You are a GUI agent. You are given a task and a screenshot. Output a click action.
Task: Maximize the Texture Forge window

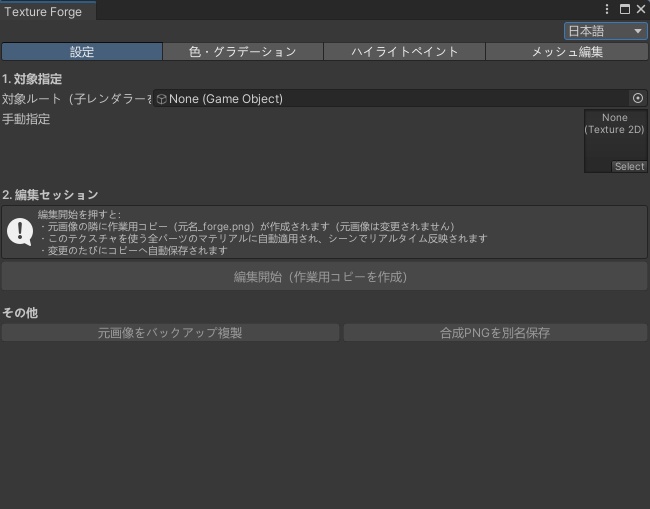625,9
